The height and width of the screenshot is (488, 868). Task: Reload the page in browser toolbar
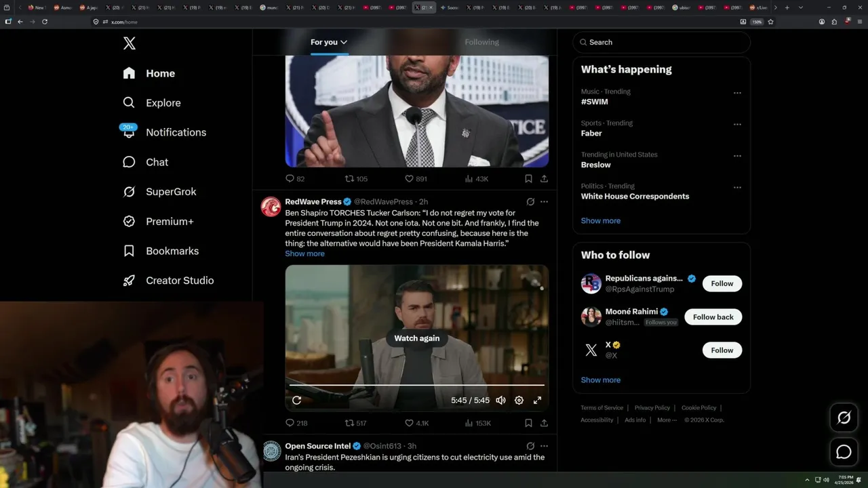(45, 22)
